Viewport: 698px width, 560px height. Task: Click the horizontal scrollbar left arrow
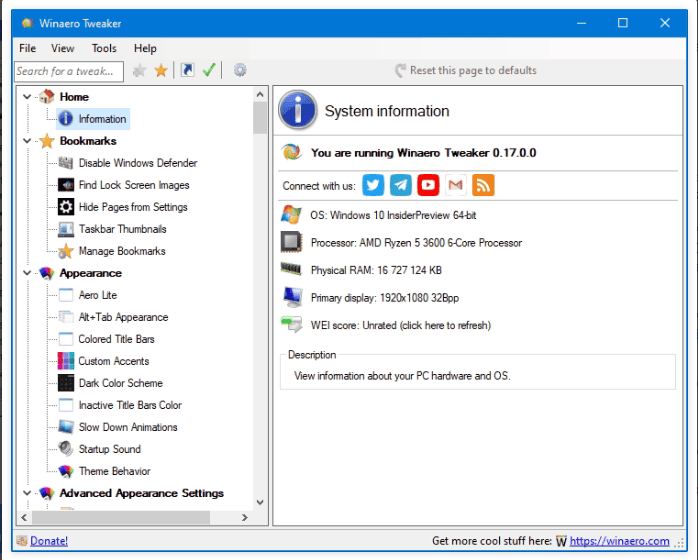pos(24,517)
